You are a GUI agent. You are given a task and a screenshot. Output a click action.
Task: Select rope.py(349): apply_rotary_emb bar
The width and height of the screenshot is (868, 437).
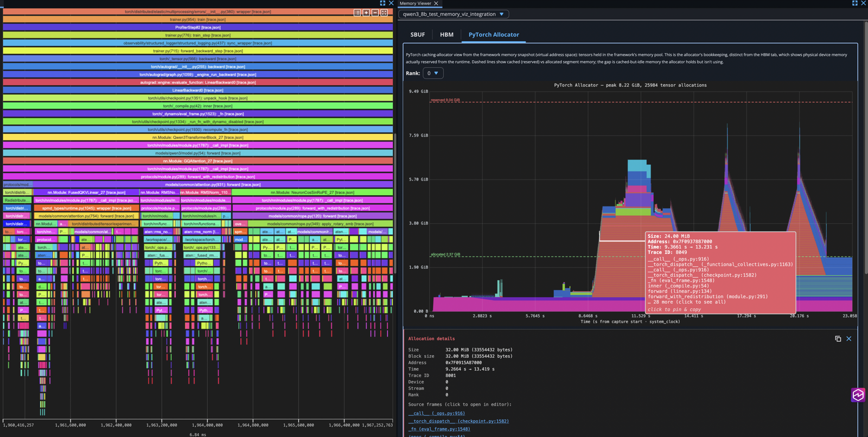point(320,224)
